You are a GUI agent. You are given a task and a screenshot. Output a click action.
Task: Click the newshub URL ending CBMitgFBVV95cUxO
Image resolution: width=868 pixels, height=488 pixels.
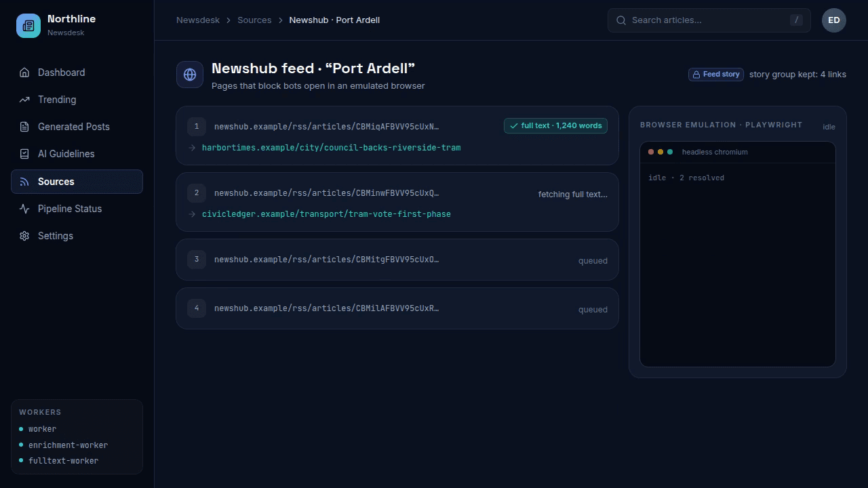pos(327,260)
